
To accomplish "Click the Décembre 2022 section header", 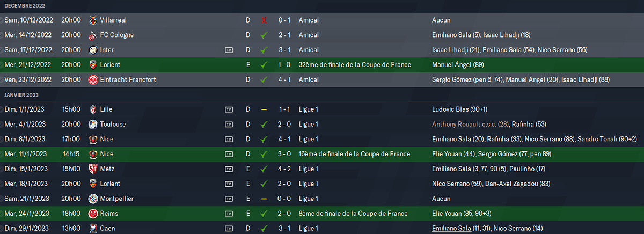I will pos(25,5).
